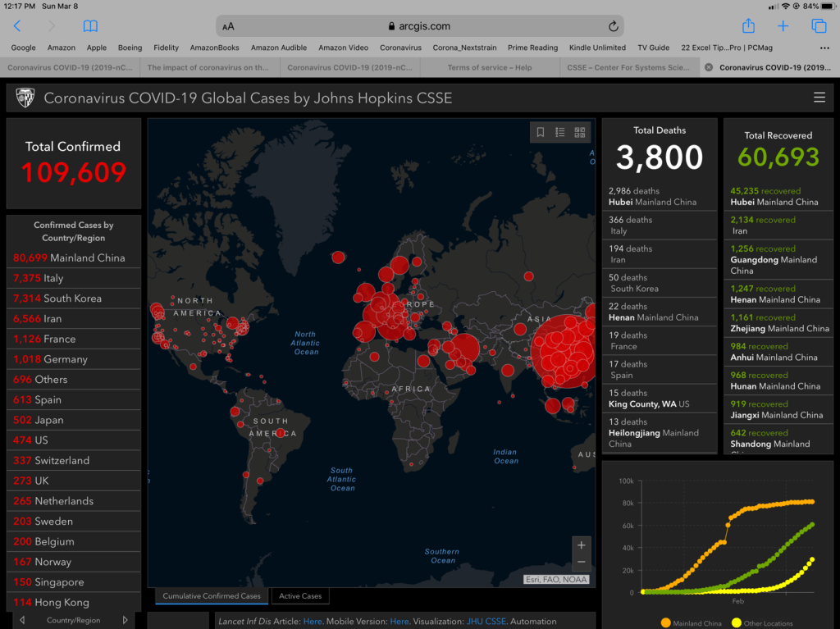Open the basemap gallery grid

click(580, 132)
